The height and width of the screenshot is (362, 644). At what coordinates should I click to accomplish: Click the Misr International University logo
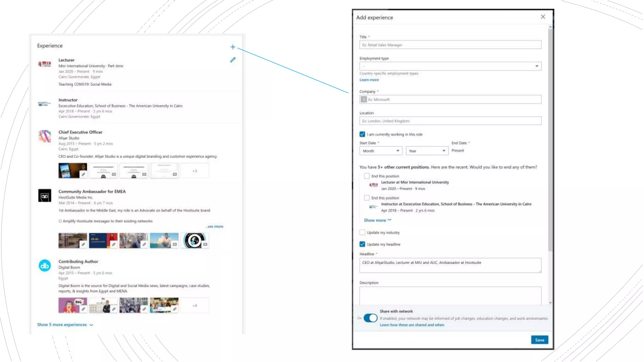pyautogui.click(x=45, y=64)
